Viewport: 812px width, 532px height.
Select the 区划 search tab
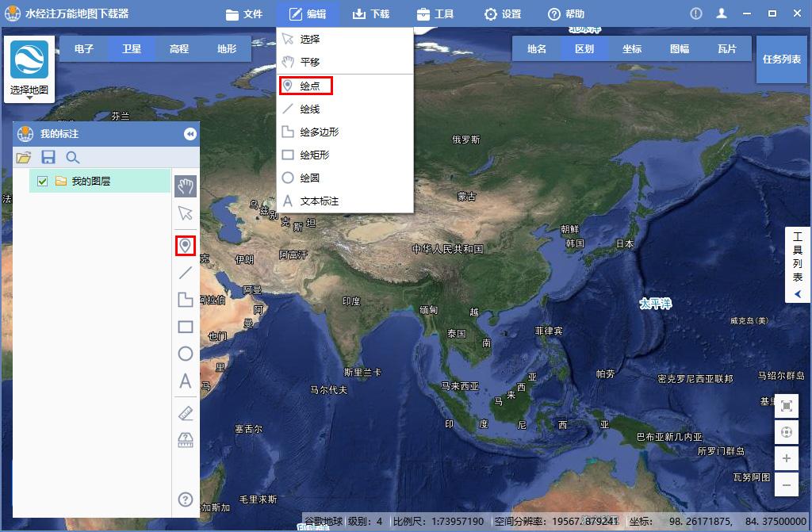(584, 48)
